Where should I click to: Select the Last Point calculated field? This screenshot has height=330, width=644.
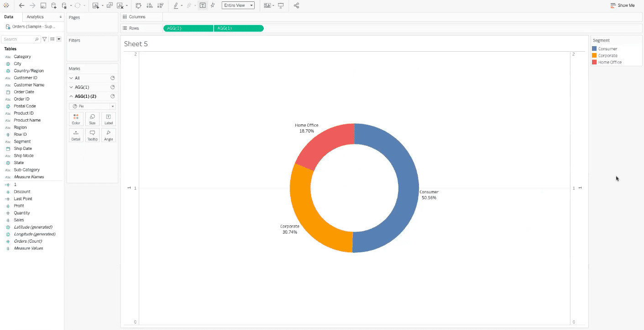pyautogui.click(x=23, y=199)
